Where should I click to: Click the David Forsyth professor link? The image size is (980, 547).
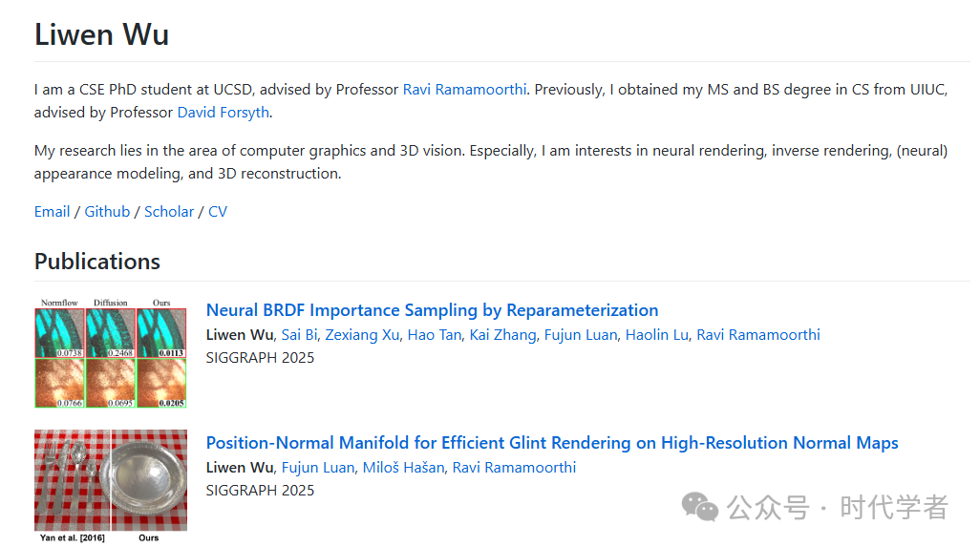coord(224,113)
